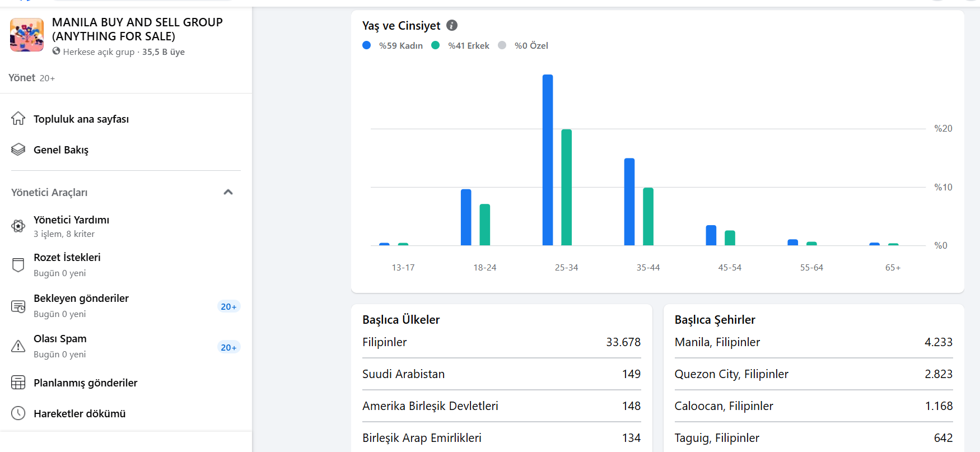Click the %0 Özel legend label

coord(531,46)
